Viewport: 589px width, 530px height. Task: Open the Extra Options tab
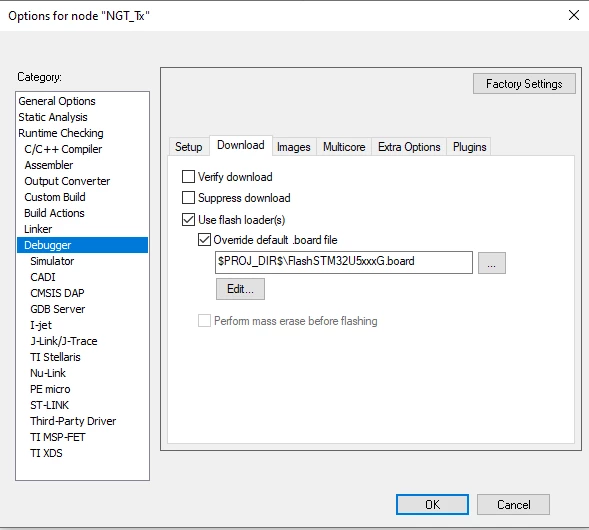409,146
